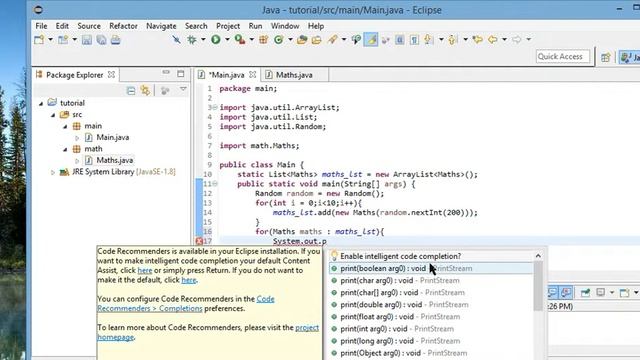Click the New Java Package icon

(x=263, y=40)
